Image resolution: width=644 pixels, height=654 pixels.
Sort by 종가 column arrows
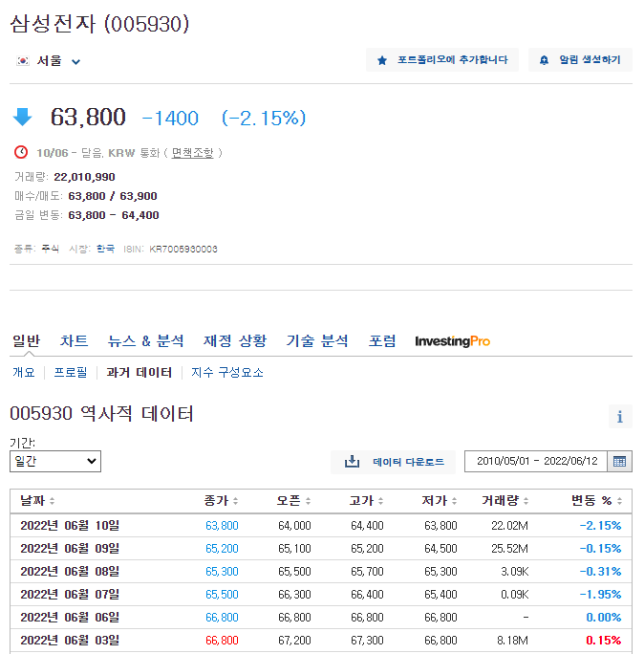[x=235, y=501]
